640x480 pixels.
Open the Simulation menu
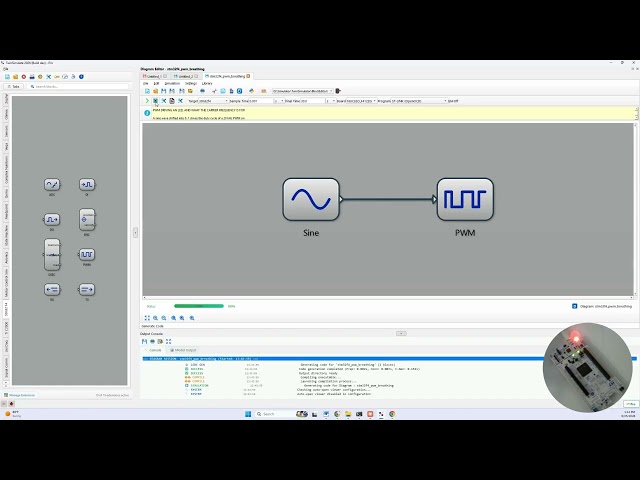click(x=172, y=83)
